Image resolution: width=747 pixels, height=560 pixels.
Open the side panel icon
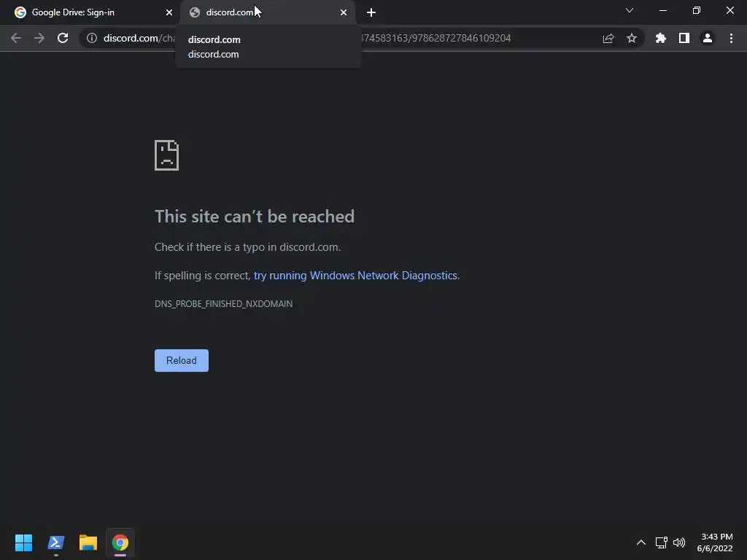[x=684, y=38]
